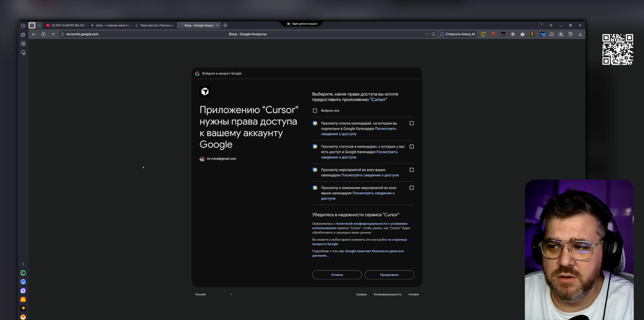Add a new sidebar app shortcut

pyautogui.click(x=23, y=264)
